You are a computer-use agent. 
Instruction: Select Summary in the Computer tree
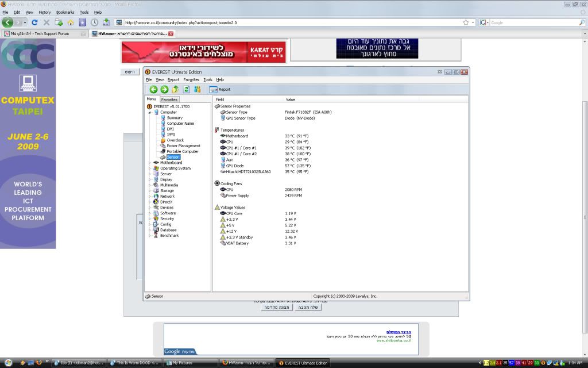(x=175, y=117)
